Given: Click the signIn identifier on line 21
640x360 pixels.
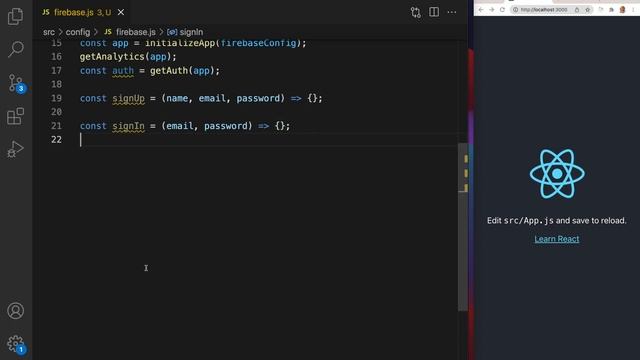Looking at the screenshot, I should click(129, 126).
